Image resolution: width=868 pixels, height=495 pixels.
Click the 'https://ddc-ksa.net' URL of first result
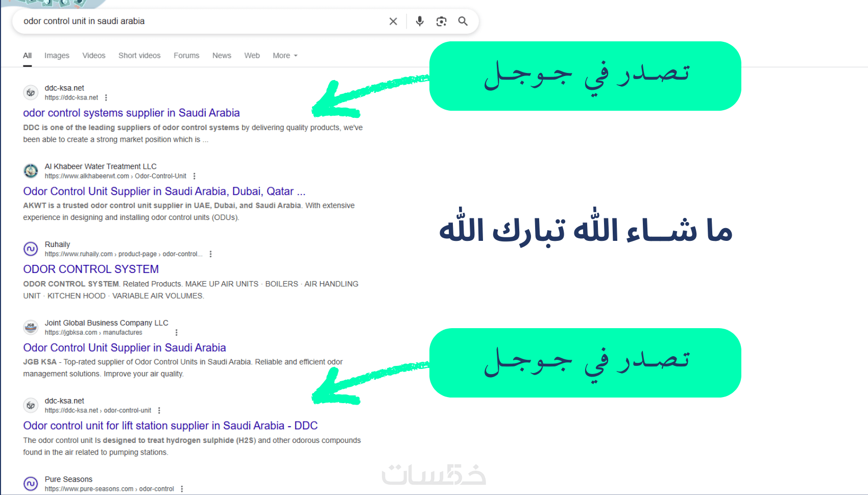point(71,97)
